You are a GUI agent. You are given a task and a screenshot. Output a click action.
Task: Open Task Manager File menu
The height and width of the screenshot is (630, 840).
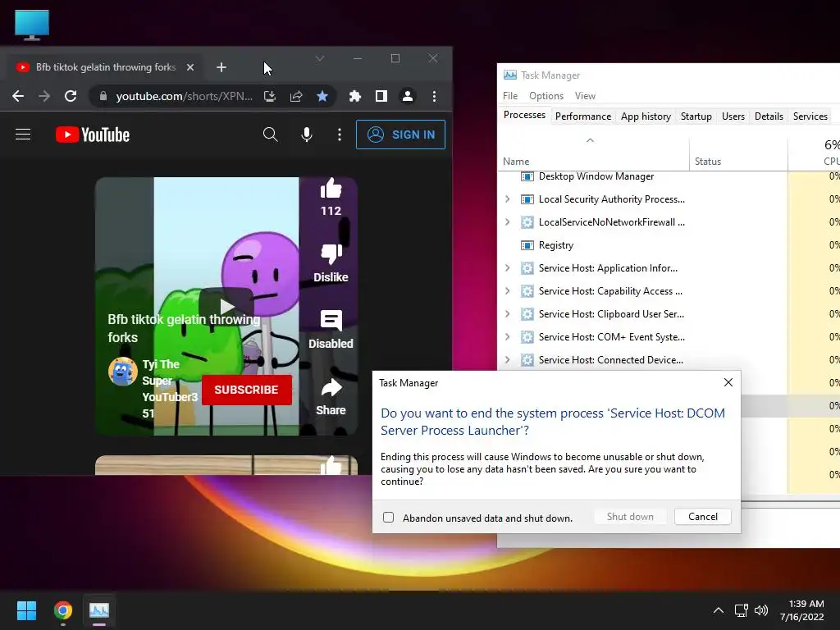click(x=510, y=96)
